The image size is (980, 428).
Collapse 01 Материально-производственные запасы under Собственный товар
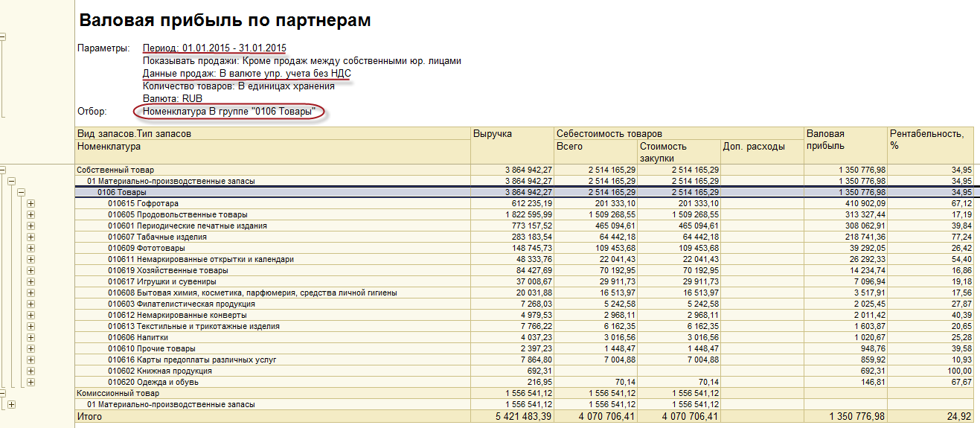tap(11, 181)
